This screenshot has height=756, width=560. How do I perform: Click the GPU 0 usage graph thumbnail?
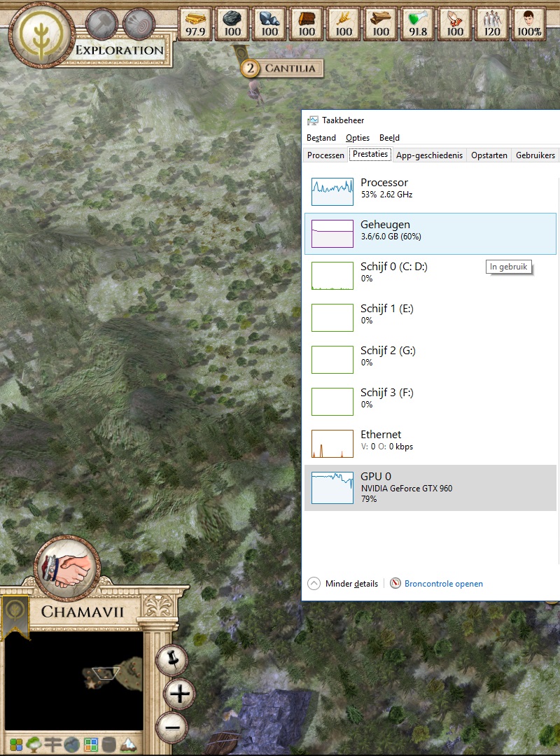point(332,487)
